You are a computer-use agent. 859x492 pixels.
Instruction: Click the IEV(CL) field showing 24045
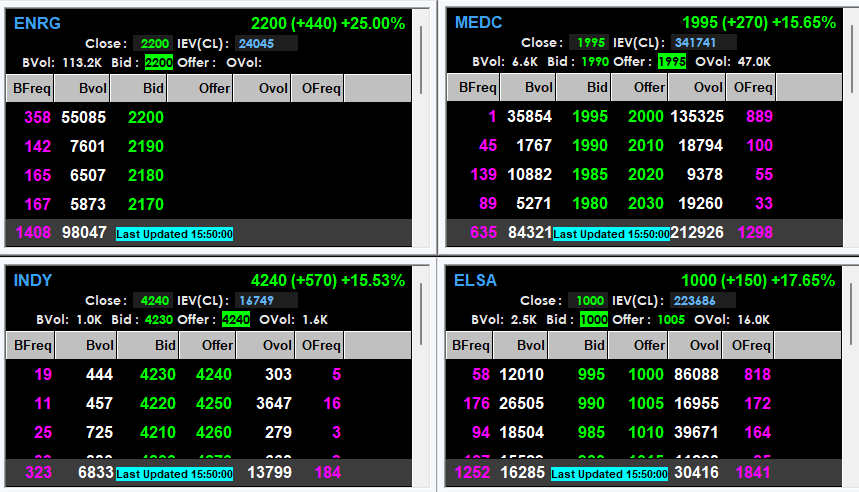point(266,43)
